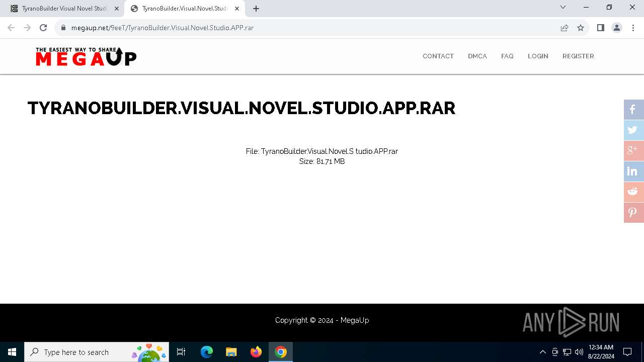644x362 pixels.
Task: Share via Google Plus sidebar icon
Action: (x=634, y=151)
